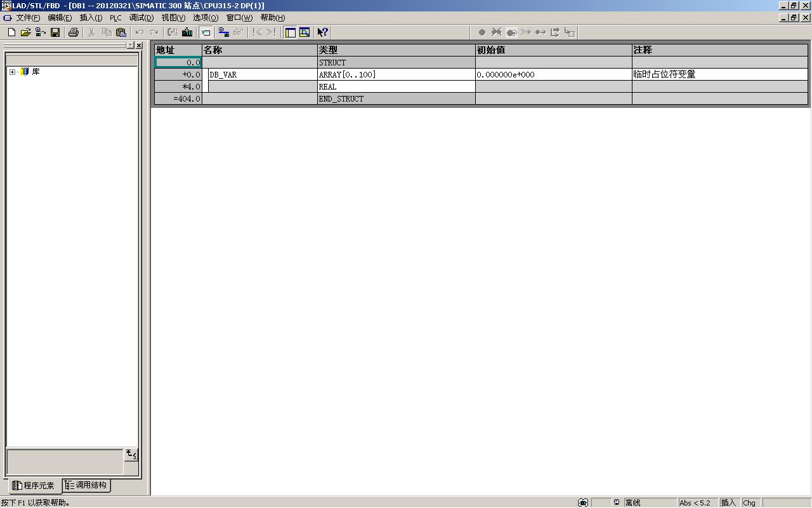Open the PLC menu
This screenshot has width=812, height=508.
(115, 18)
